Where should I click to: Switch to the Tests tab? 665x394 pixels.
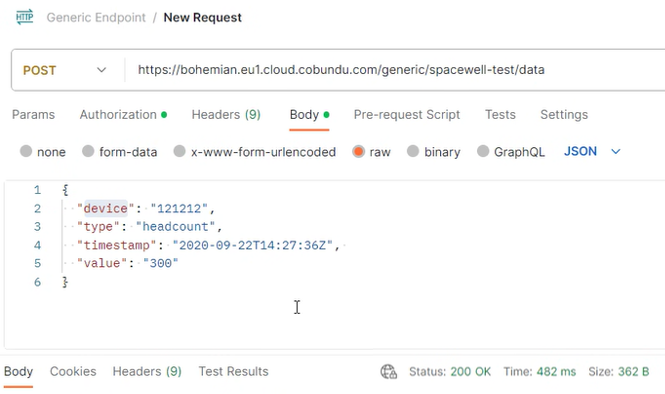500,115
